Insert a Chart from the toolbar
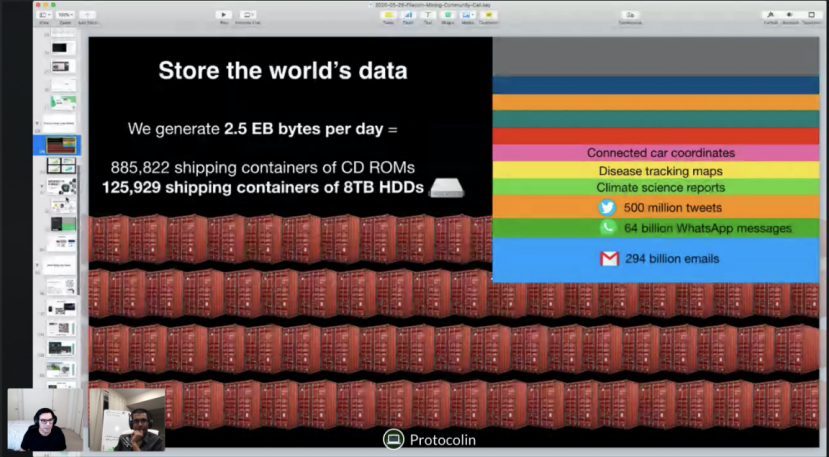The image size is (829, 457). coord(408,15)
